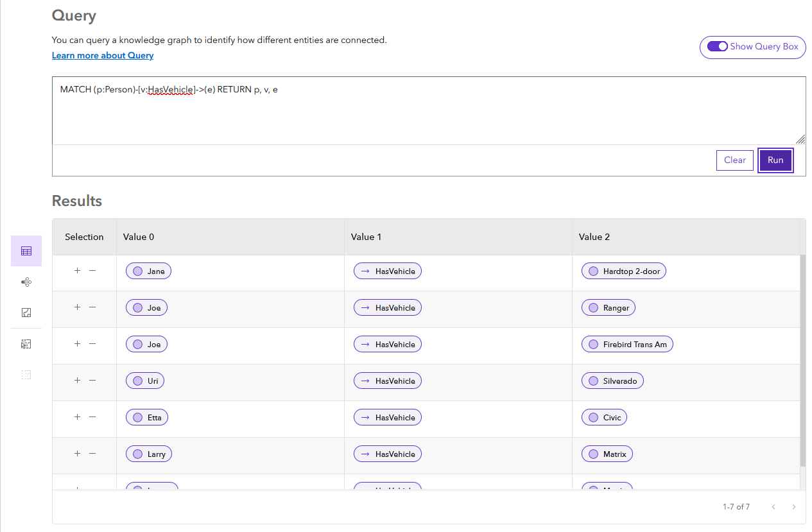Open the Learn more about Query link

click(x=103, y=56)
